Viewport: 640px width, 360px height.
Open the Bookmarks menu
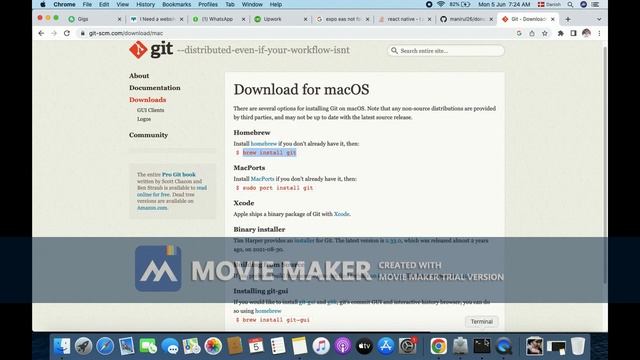(176, 4)
